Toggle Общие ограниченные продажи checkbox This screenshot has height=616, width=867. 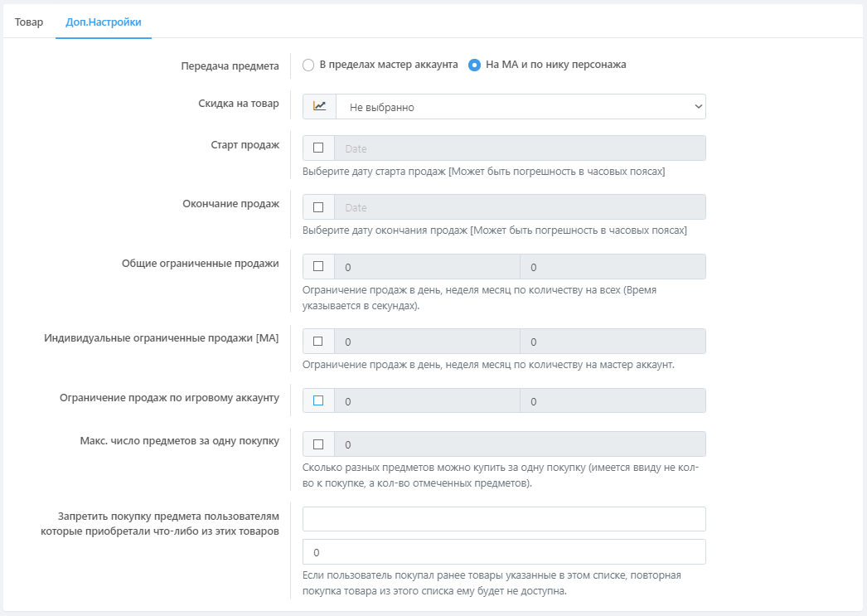point(318,267)
